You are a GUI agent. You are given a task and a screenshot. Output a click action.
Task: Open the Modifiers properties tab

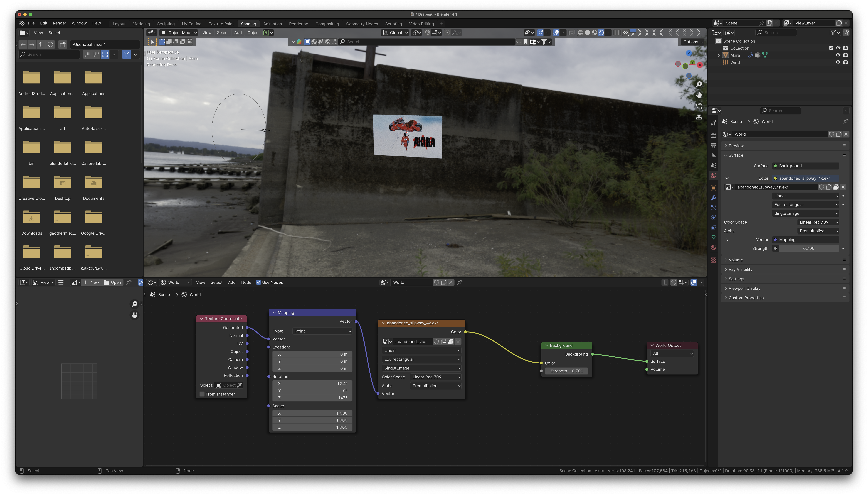713,198
